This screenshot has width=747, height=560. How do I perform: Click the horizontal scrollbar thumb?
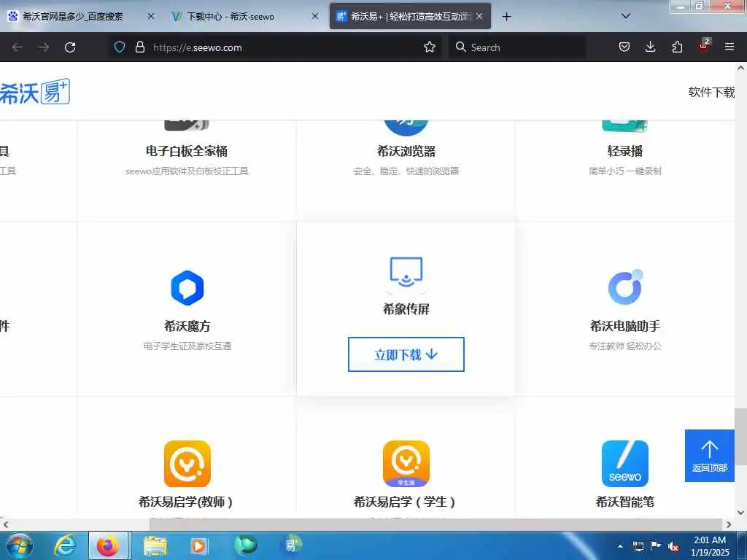(436, 524)
